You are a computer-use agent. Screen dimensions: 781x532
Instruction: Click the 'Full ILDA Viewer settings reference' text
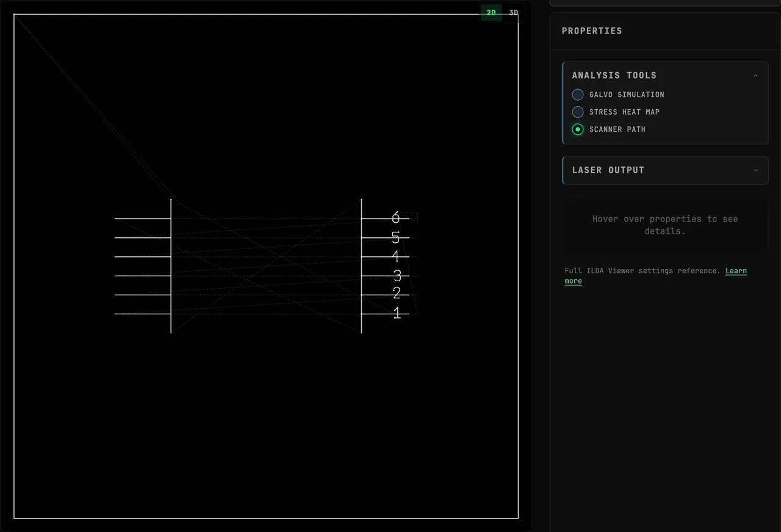coord(642,271)
